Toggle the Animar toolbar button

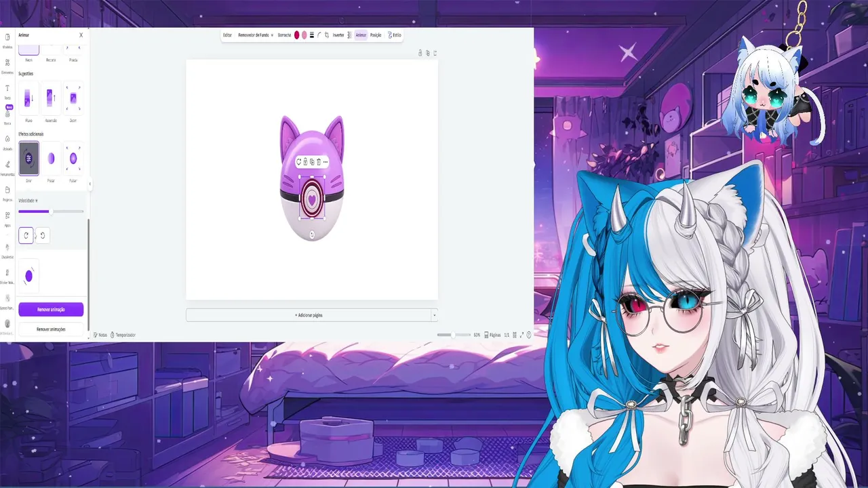click(361, 35)
